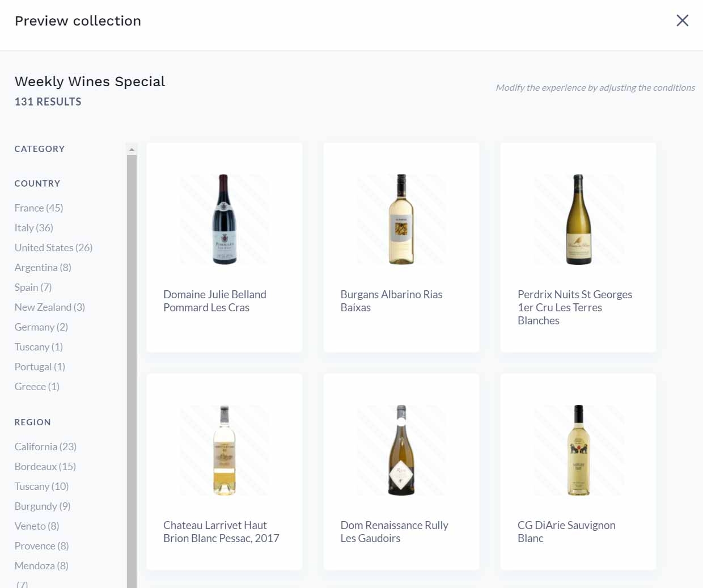
Task: Filter by Portugal (1)
Action: [x=40, y=367]
